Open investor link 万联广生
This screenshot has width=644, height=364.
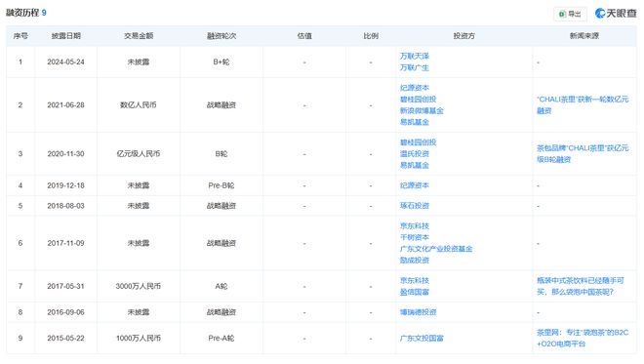tap(415, 67)
